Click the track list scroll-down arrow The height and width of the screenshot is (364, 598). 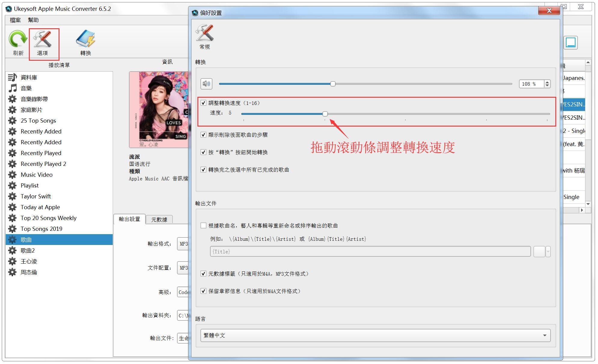tap(588, 204)
